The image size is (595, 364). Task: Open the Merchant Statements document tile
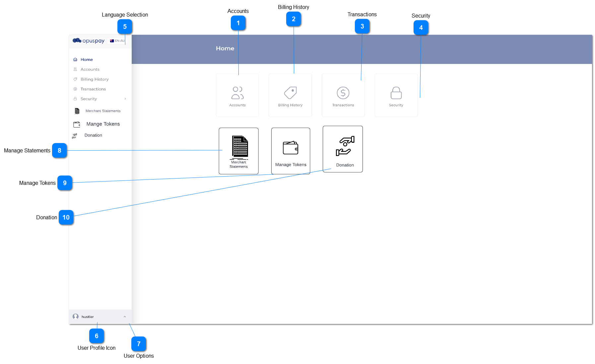[x=238, y=151]
